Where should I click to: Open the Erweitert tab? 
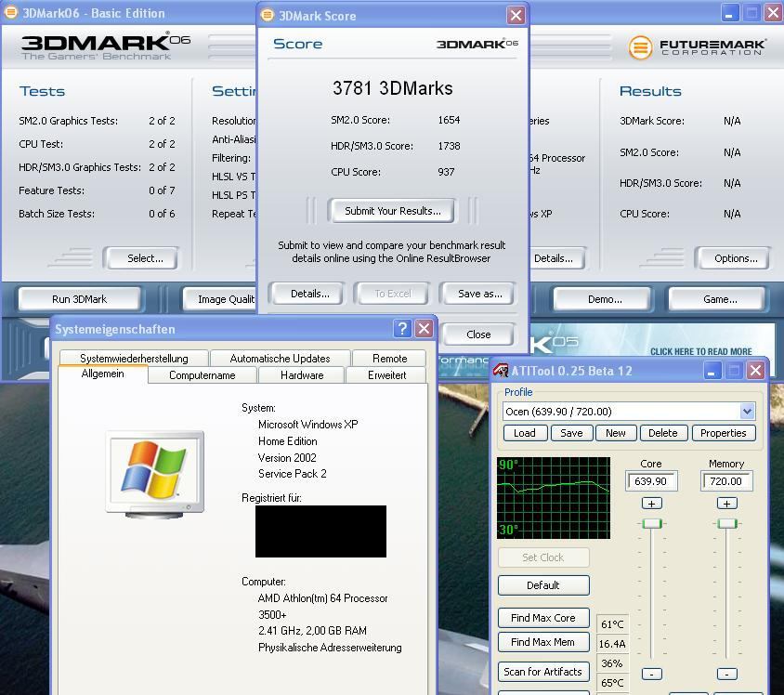[386, 375]
